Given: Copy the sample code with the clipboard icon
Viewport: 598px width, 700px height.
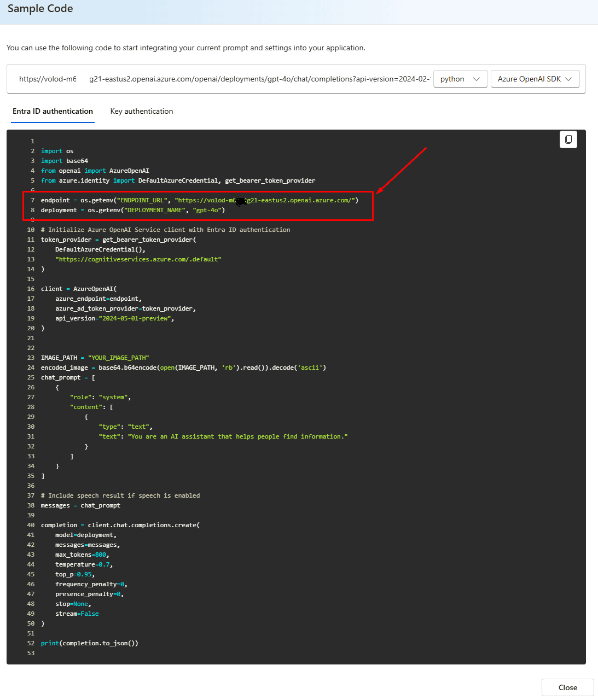Looking at the screenshot, I should (568, 139).
